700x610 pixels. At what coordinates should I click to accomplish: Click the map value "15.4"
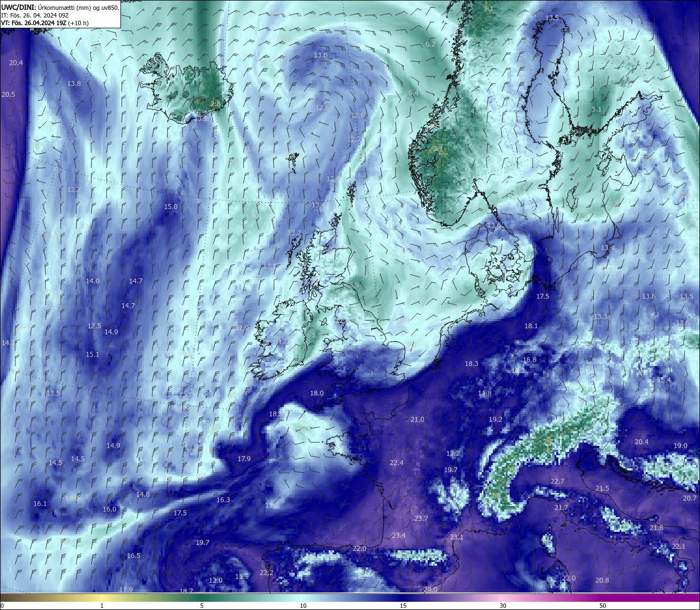664,380
